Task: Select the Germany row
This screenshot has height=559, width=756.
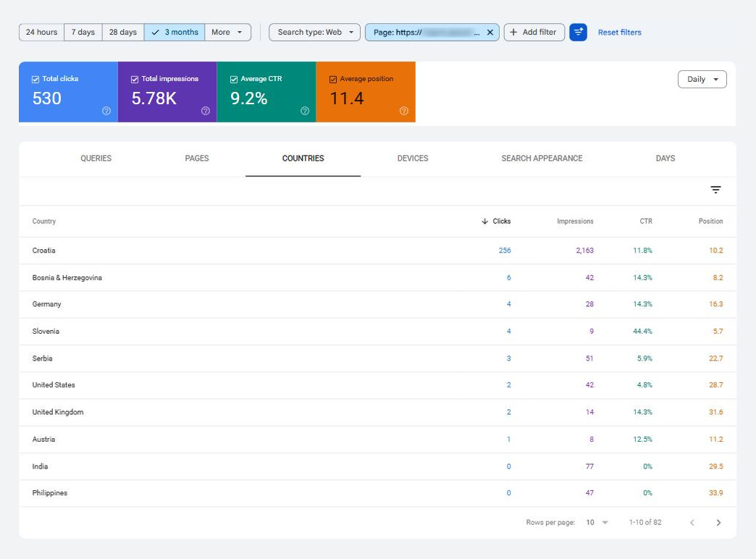Action: click(x=377, y=304)
